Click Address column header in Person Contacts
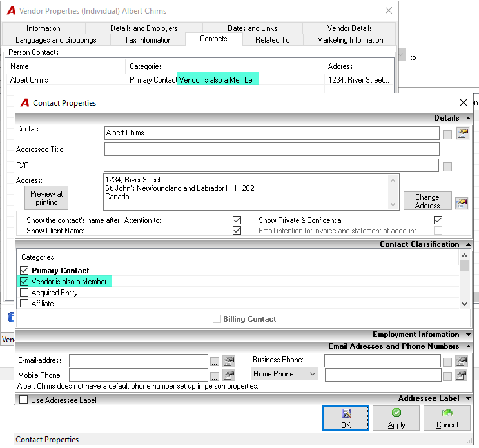This screenshot has width=479, height=448. tap(358, 66)
